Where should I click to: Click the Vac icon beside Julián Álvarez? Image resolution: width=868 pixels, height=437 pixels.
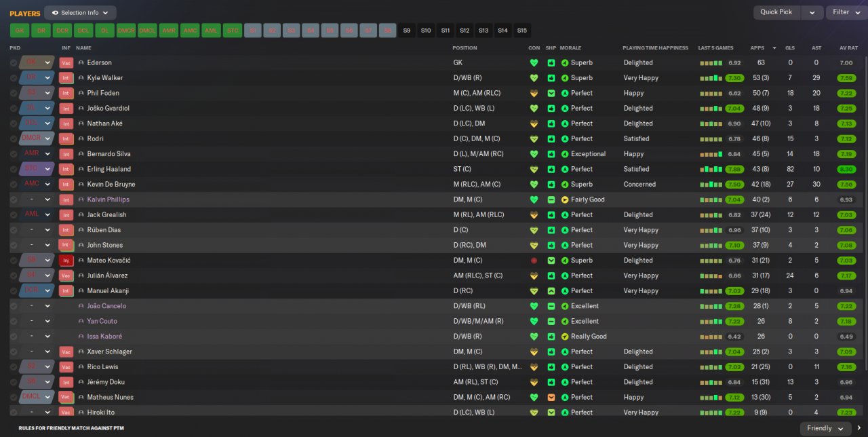click(66, 275)
